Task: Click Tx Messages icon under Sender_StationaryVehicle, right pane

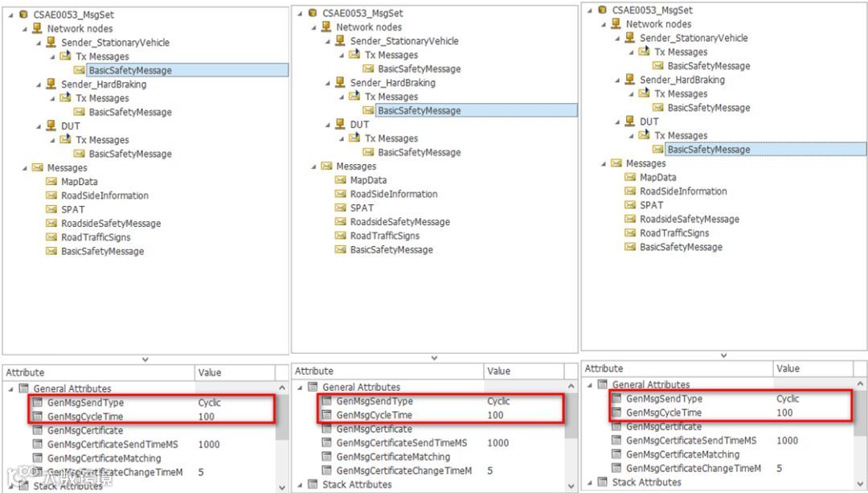Action: (x=644, y=51)
